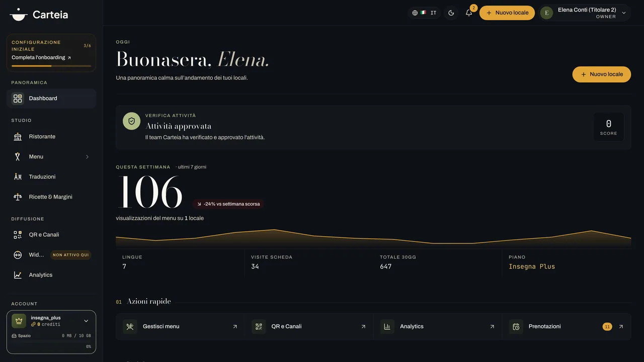
Task: Click the Totale 30gg value 647
Action: click(x=386, y=266)
